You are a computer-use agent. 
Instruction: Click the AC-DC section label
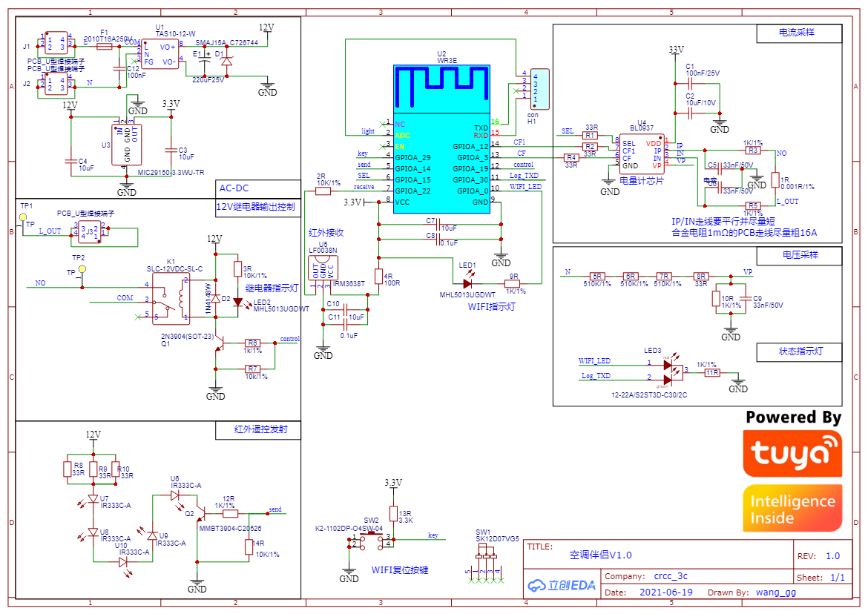(234, 188)
